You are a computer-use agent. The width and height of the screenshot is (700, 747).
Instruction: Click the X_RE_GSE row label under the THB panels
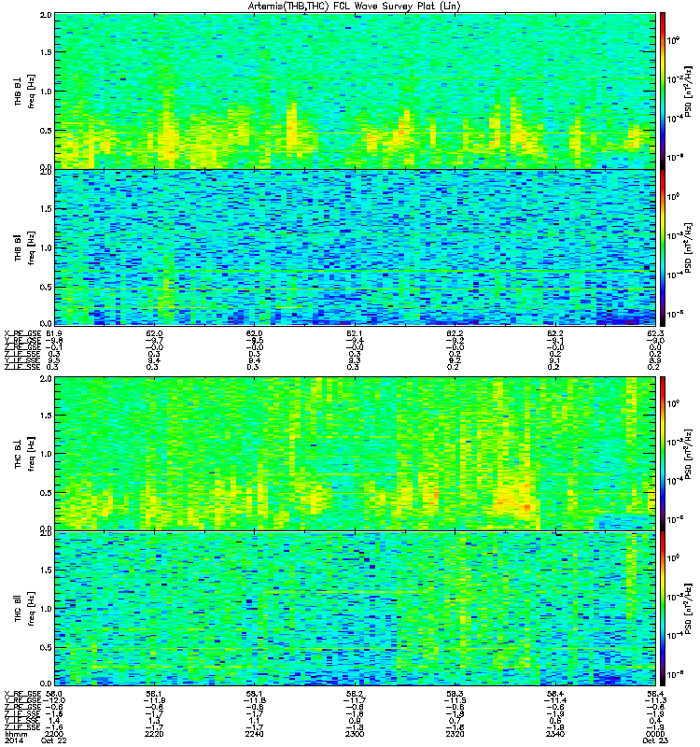tap(22, 333)
